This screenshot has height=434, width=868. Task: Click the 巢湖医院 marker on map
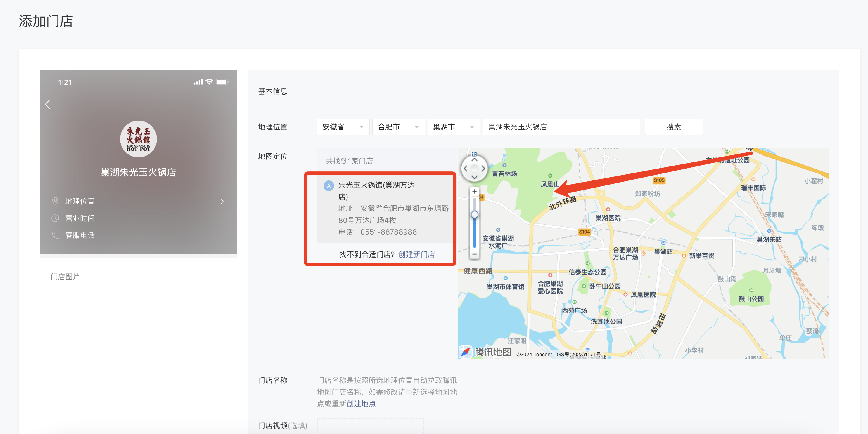coord(608,209)
